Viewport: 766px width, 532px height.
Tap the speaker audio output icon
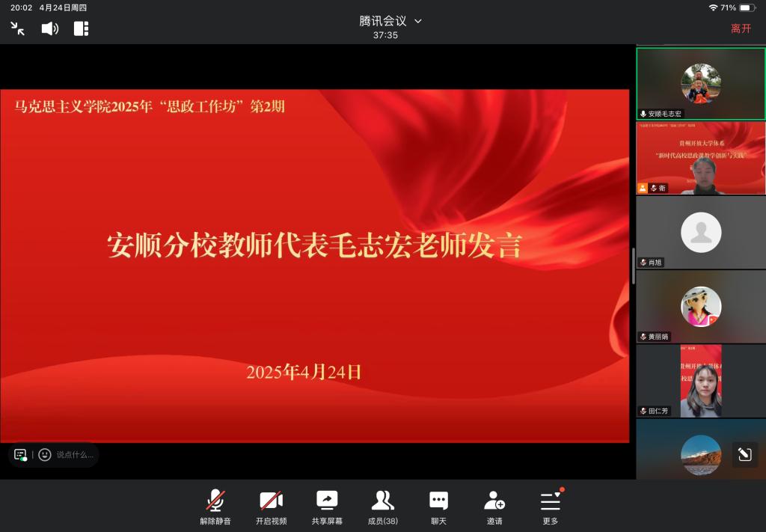click(x=50, y=28)
